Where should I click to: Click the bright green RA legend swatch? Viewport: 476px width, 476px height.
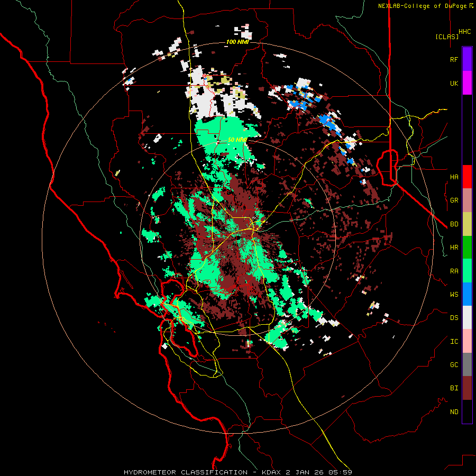coord(467,271)
